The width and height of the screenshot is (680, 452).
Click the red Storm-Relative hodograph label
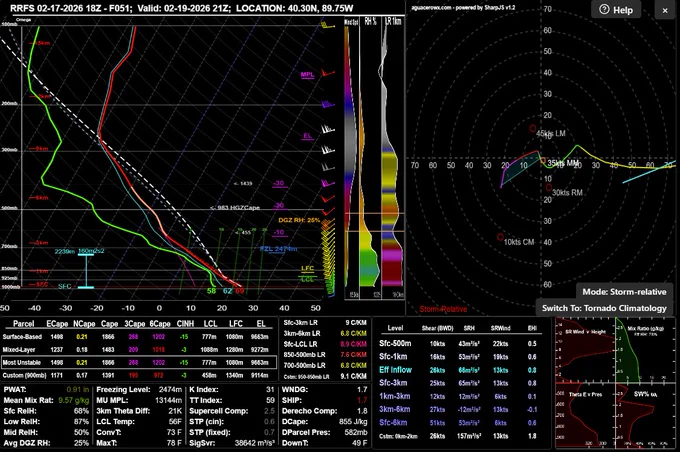(443, 309)
